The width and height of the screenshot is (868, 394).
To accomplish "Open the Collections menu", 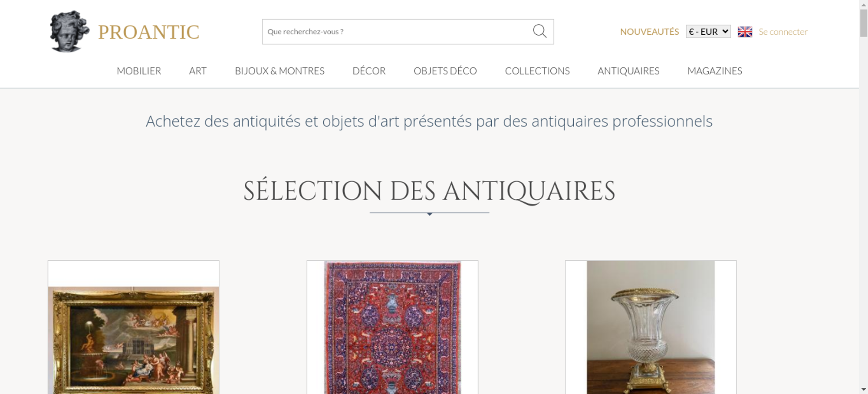I will (537, 71).
